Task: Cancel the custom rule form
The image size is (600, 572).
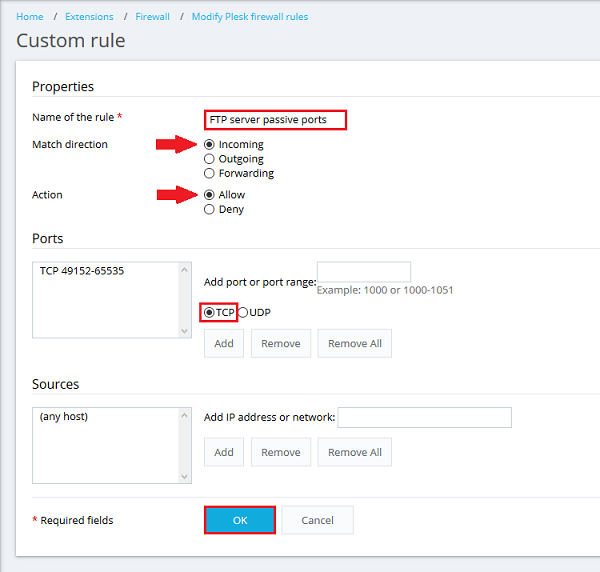Action: click(x=317, y=520)
